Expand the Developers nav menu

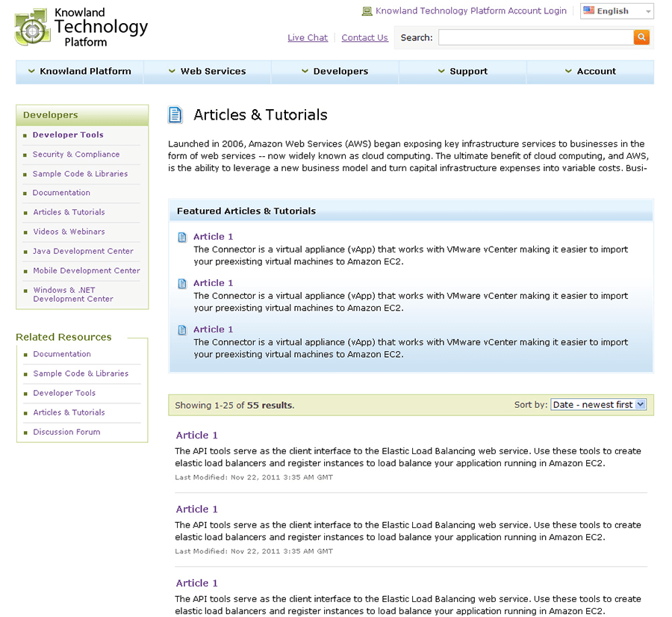(335, 72)
